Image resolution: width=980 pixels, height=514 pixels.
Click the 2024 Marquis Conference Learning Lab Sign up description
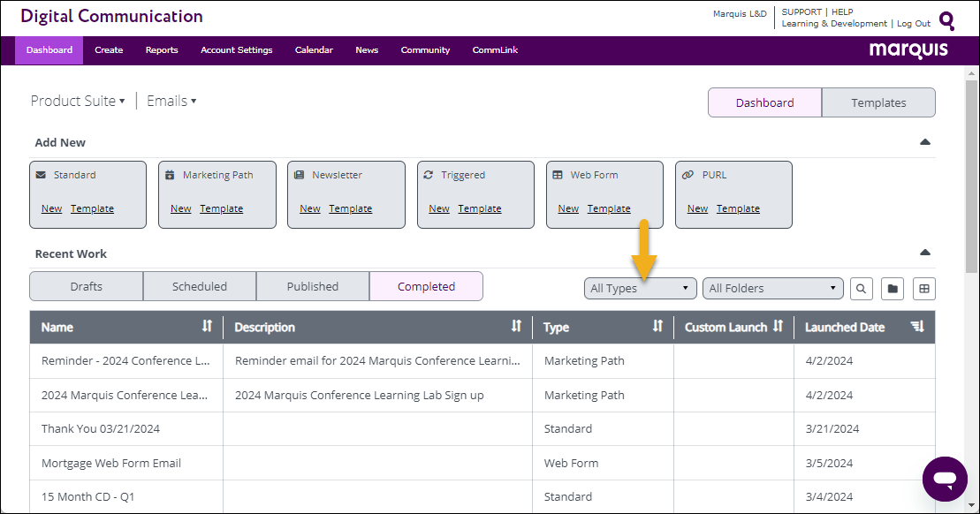(360, 396)
